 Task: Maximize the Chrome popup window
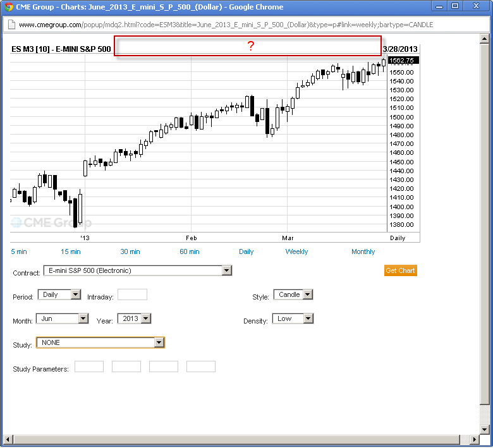click(454, 6)
